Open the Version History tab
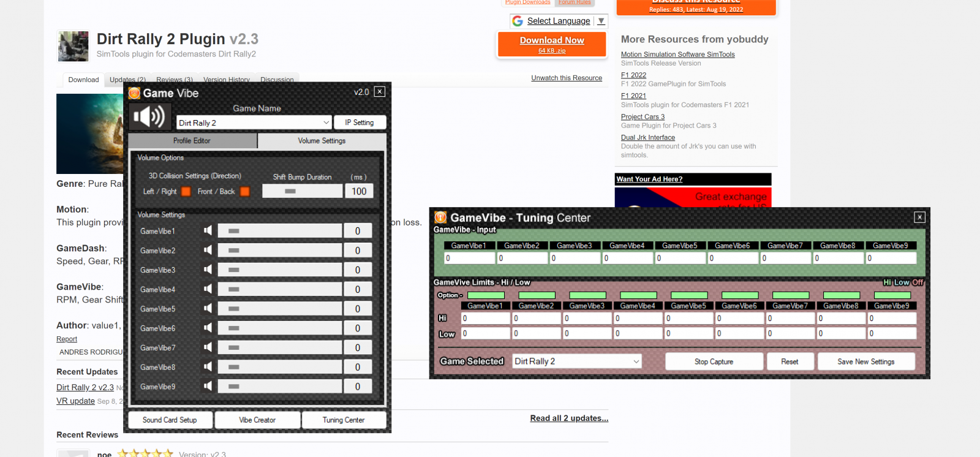Screen dimensions: 980x457 tap(227, 80)
